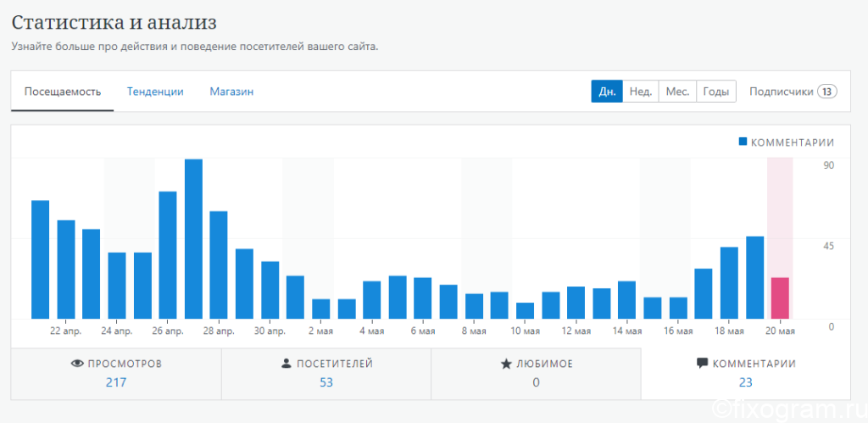Open the Тенденции tab
This screenshot has height=423, width=868.
tap(155, 92)
